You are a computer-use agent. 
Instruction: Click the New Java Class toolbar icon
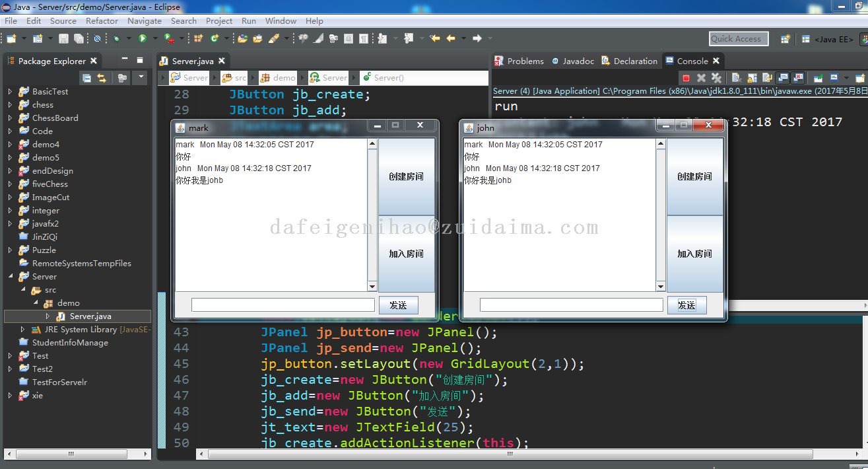[x=215, y=38]
